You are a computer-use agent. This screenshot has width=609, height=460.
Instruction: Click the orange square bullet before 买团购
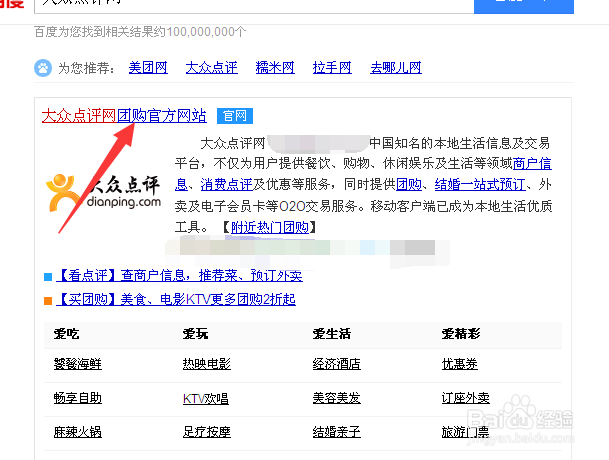tap(48, 301)
